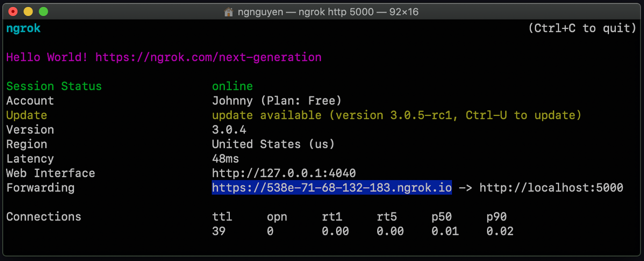This screenshot has width=644, height=261.
Task: Open the https://ngrok.com/next-generation link
Action: (x=208, y=57)
